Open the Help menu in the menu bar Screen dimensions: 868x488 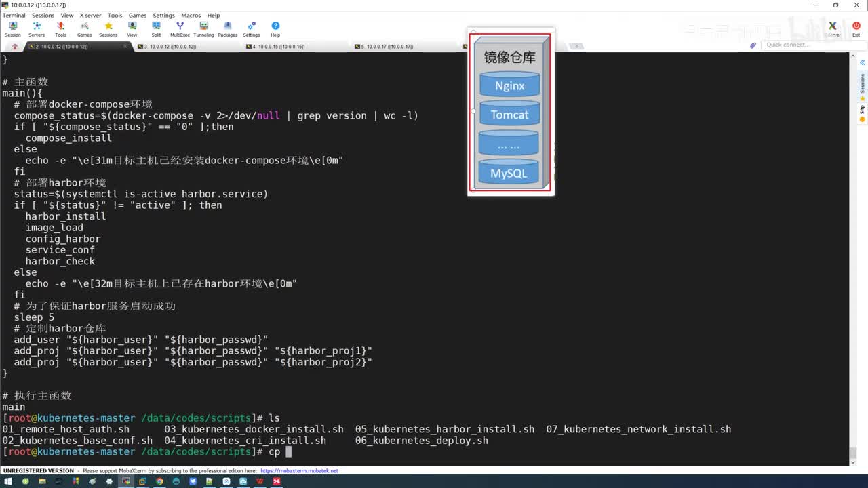point(214,15)
